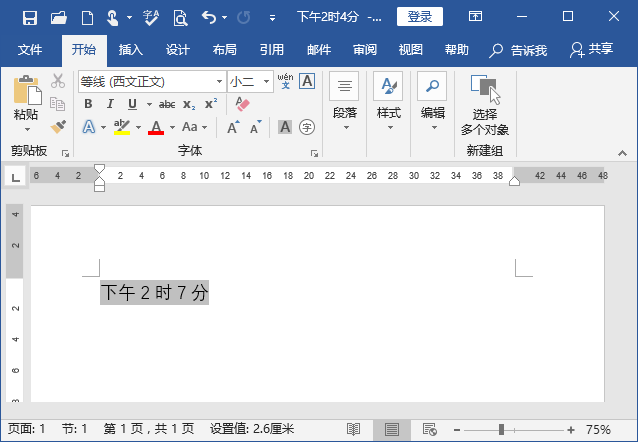Expand the Paragraph (段落) group

[x=345, y=102]
